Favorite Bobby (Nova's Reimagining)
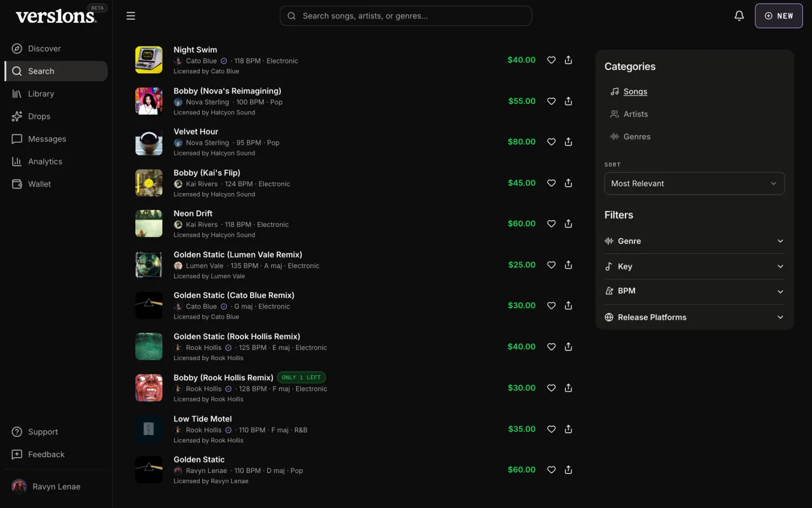Screen dimensions: 812x508 (x=551, y=101)
